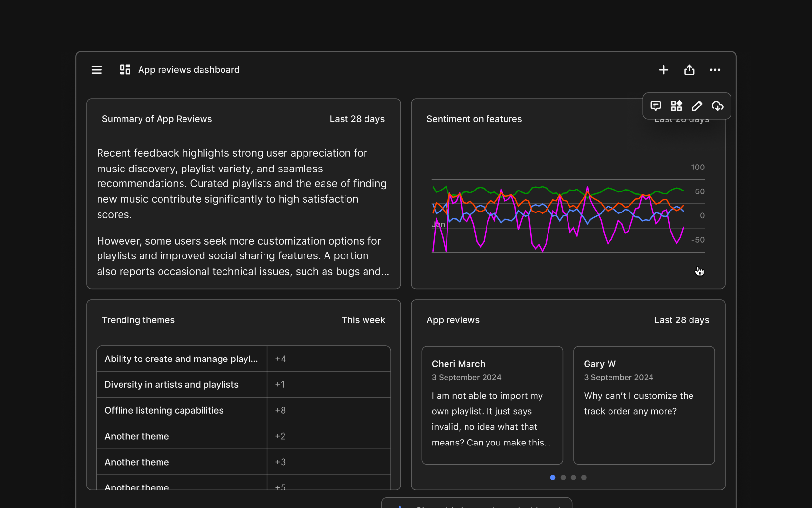
Task: Edit the Sentiment widget with pencil icon
Action: tap(697, 106)
